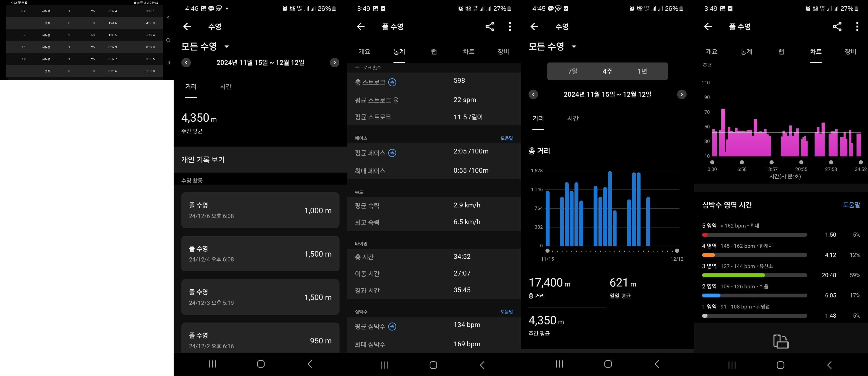Open 도움말 link in 페이스 section
Screen dimensions: 868x376
(x=507, y=139)
